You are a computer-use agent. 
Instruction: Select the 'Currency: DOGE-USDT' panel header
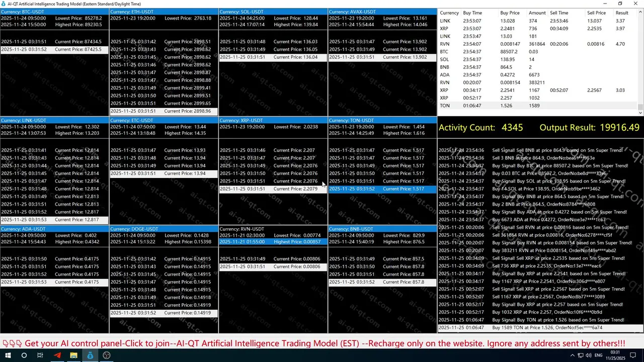[164, 229]
